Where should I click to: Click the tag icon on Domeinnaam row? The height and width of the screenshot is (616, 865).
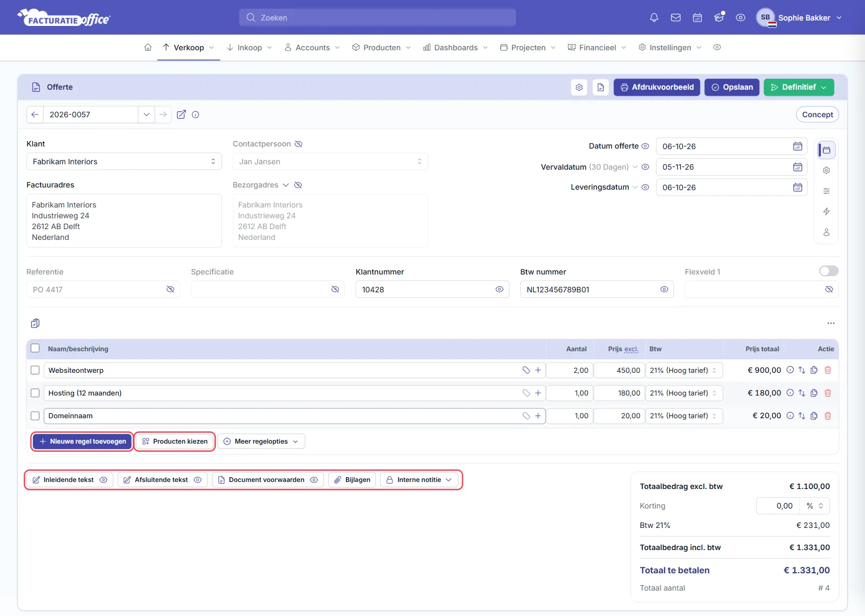coord(526,416)
